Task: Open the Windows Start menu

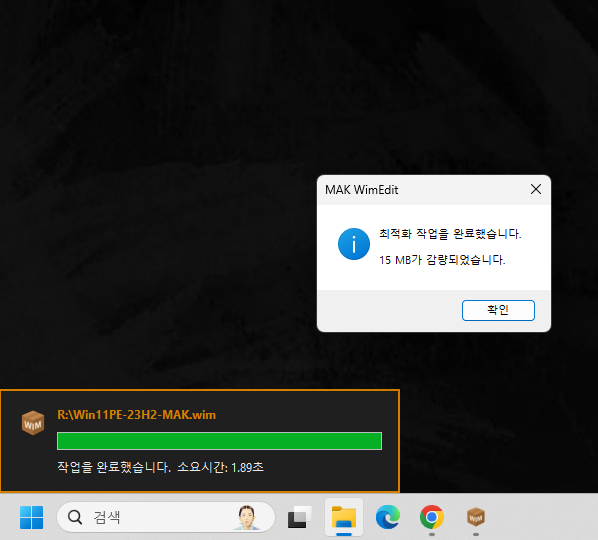Action: point(31,518)
